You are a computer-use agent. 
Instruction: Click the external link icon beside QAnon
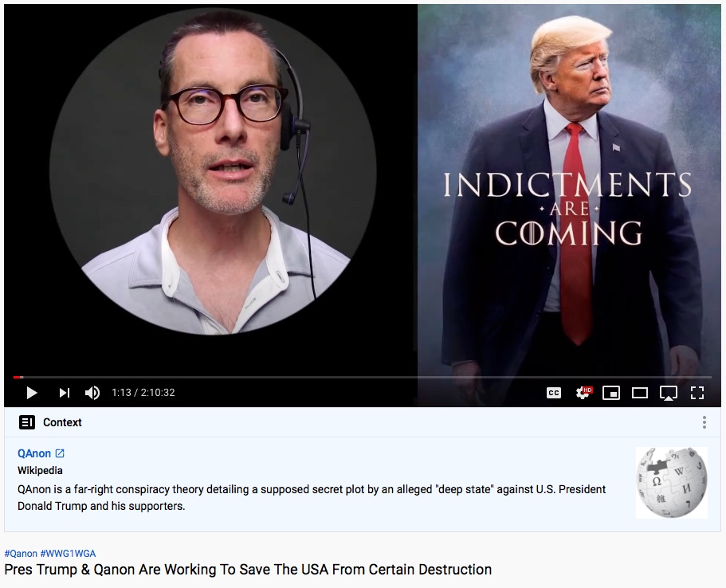60,453
